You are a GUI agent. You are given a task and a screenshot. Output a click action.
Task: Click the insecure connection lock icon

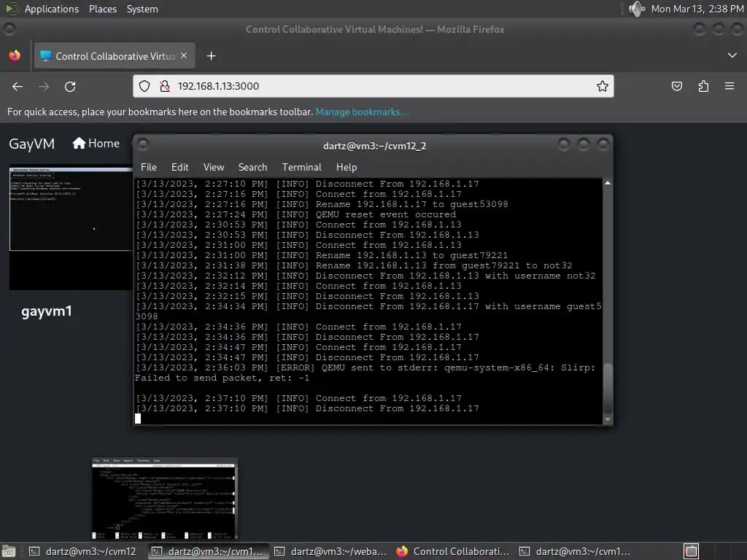[165, 86]
